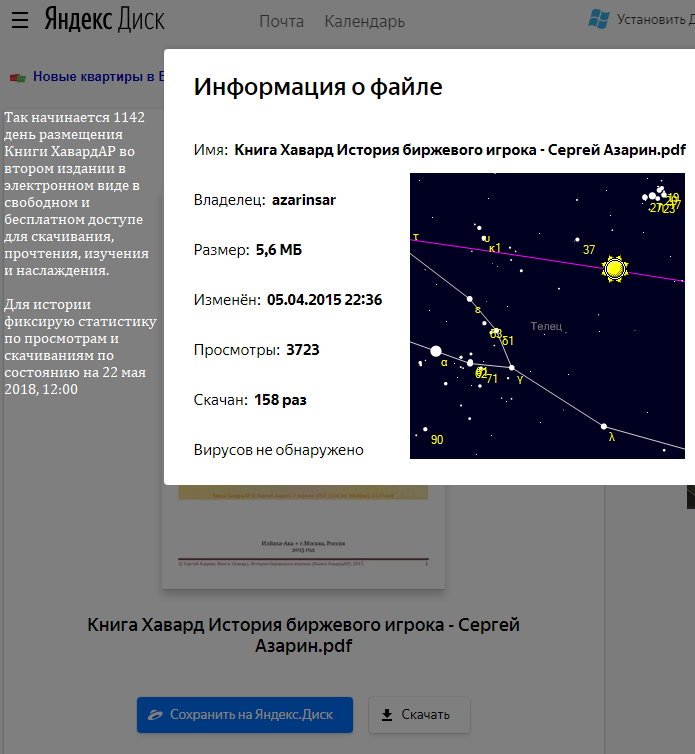
Task: Click the flag icon beside the ad
Action: coord(17,77)
